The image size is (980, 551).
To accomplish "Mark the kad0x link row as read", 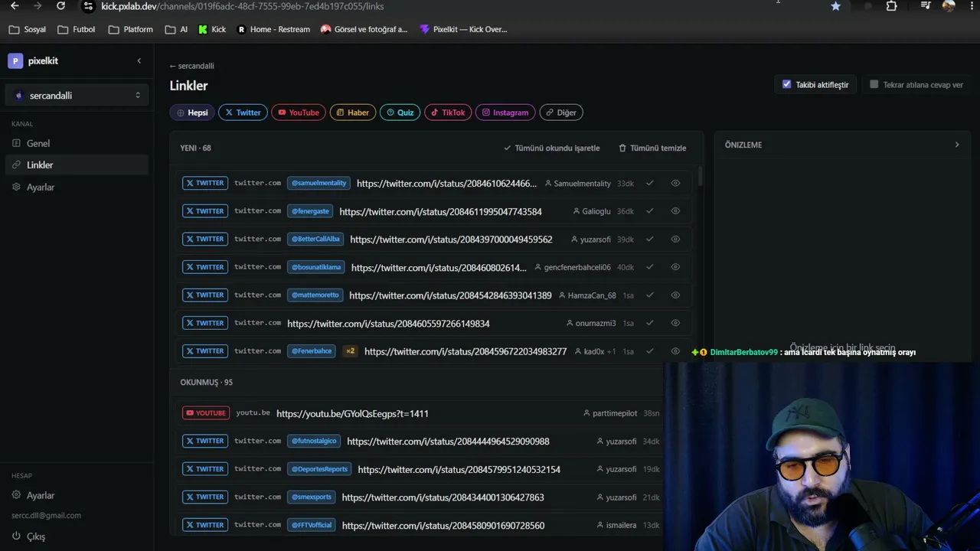I will (650, 351).
